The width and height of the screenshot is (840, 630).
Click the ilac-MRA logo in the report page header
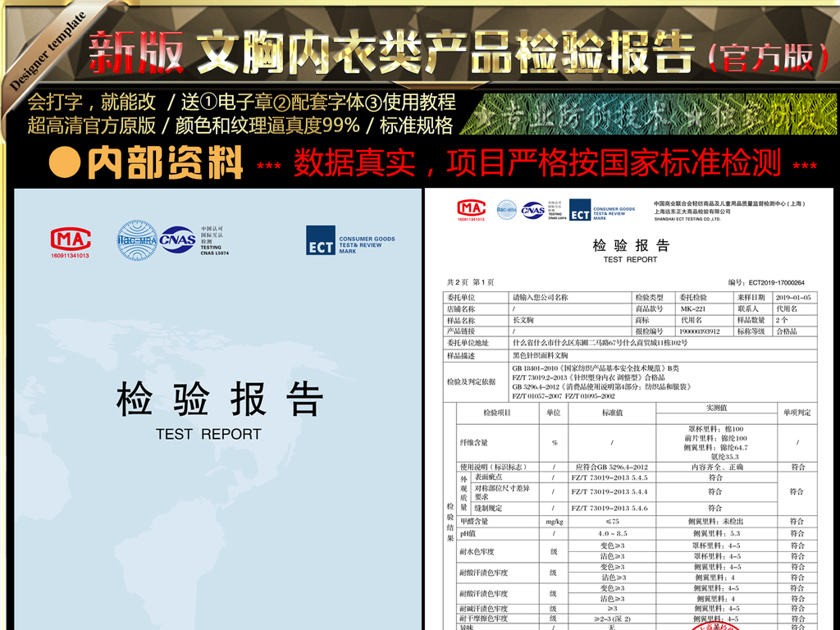click(x=506, y=209)
